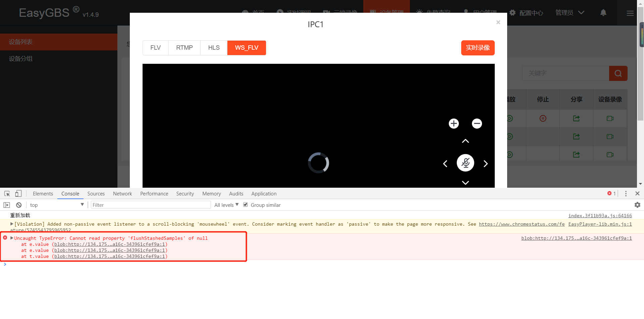
Task: Open the Application DevTools tab
Action: coord(264,194)
